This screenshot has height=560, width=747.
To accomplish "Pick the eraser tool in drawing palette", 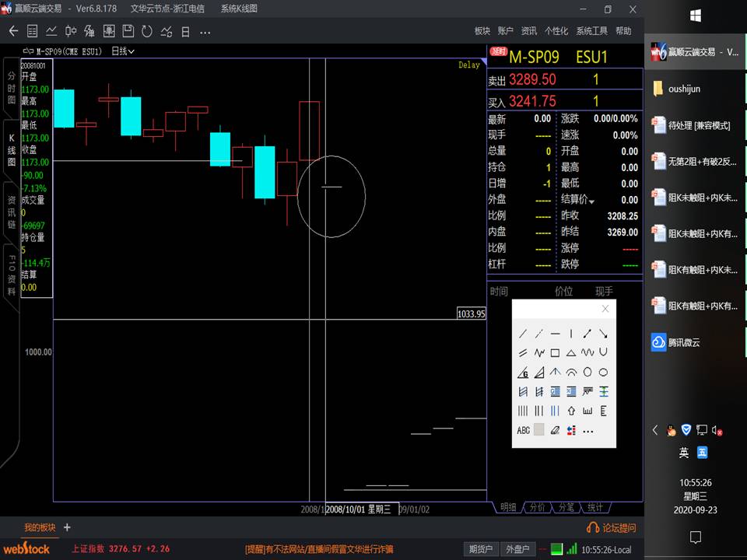I will (555, 430).
